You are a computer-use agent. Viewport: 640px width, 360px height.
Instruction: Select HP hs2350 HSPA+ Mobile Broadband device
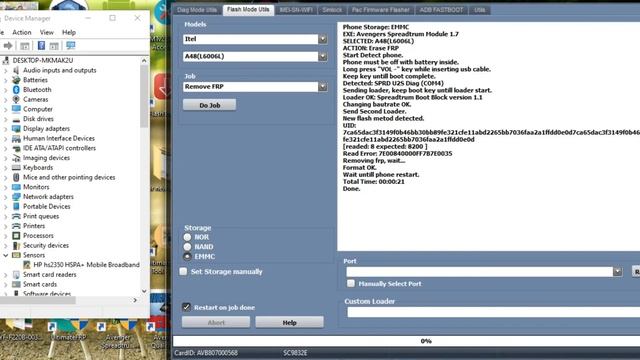[x=87, y=265]
